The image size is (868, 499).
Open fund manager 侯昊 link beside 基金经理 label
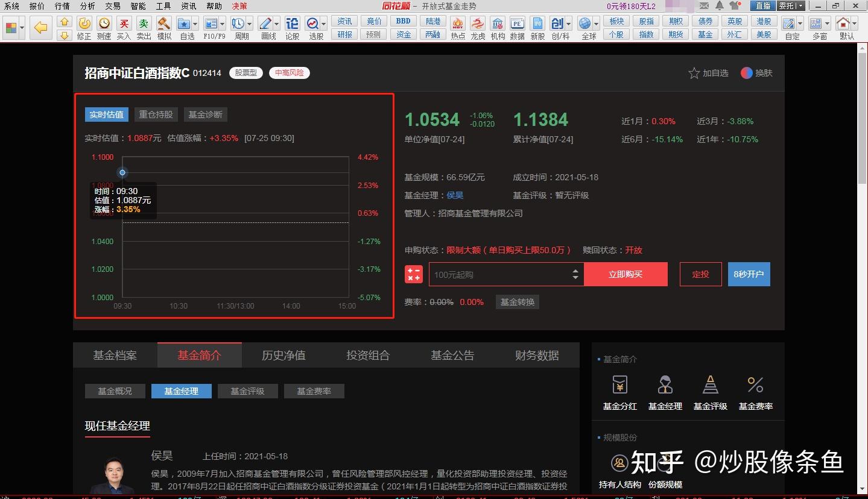click(x=455, y=195)
